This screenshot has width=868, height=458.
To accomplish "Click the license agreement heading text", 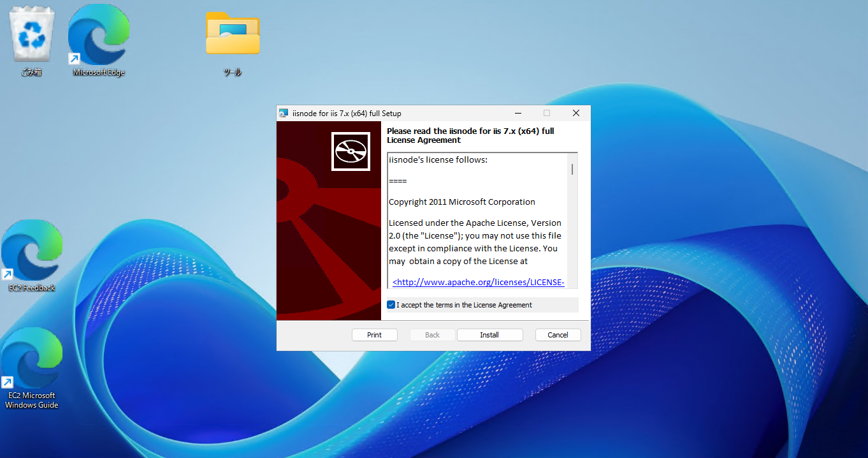I will point(470,135).
